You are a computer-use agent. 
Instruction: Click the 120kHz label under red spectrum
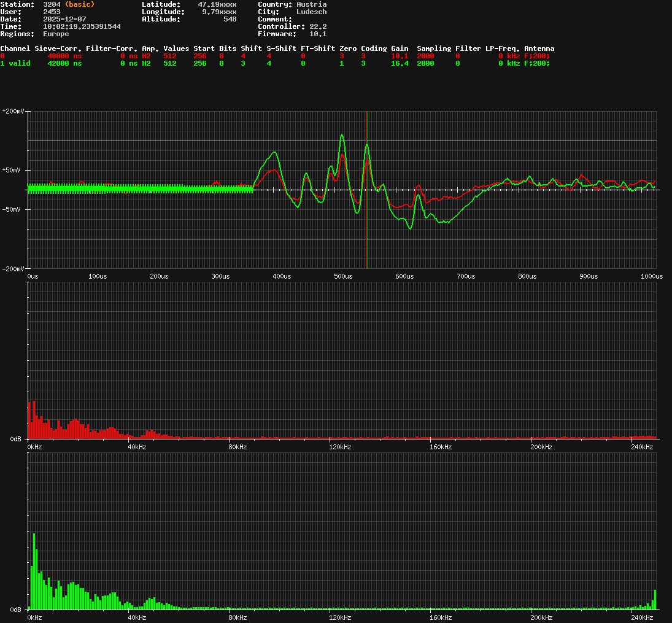pos(339,447)
